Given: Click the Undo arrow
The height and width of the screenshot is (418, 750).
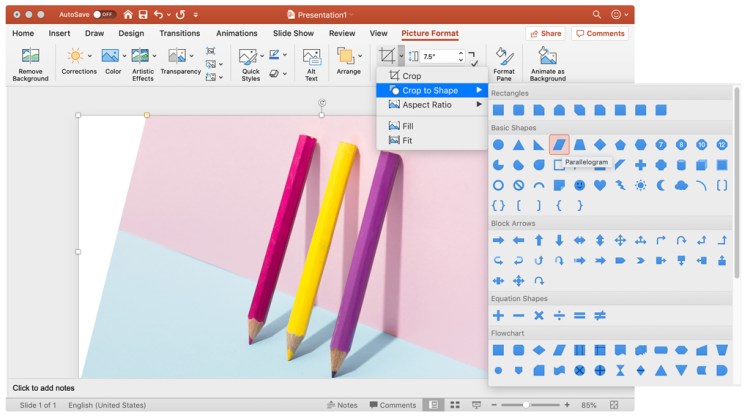Looking at the screenshot, I should [x=158, y=15].
